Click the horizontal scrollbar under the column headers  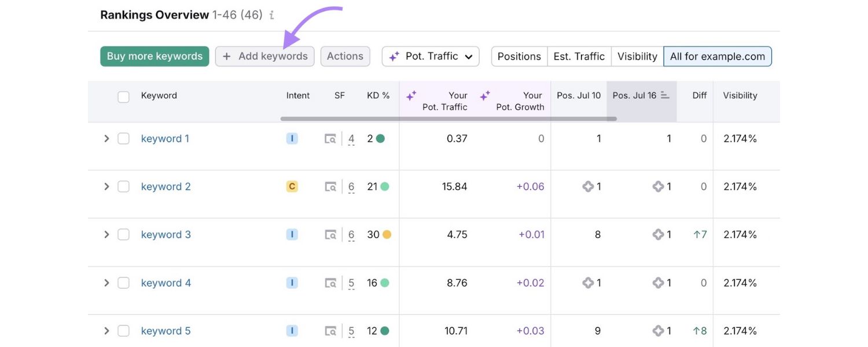coord(448,119)
